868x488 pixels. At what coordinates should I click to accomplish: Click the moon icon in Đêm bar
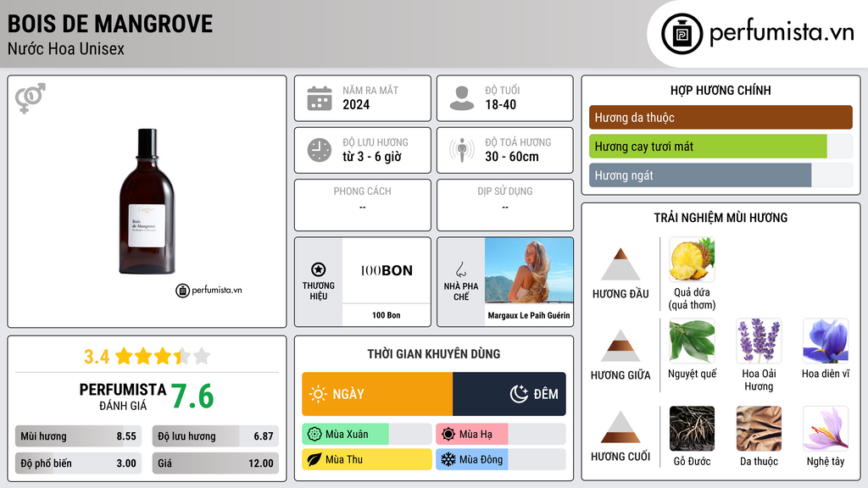[x=519, y=394]
